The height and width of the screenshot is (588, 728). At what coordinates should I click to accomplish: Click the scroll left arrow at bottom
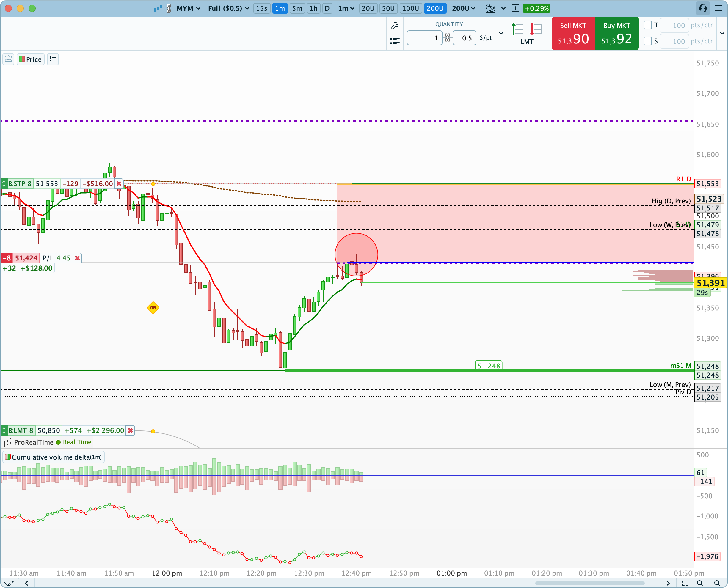coord(26,583)
